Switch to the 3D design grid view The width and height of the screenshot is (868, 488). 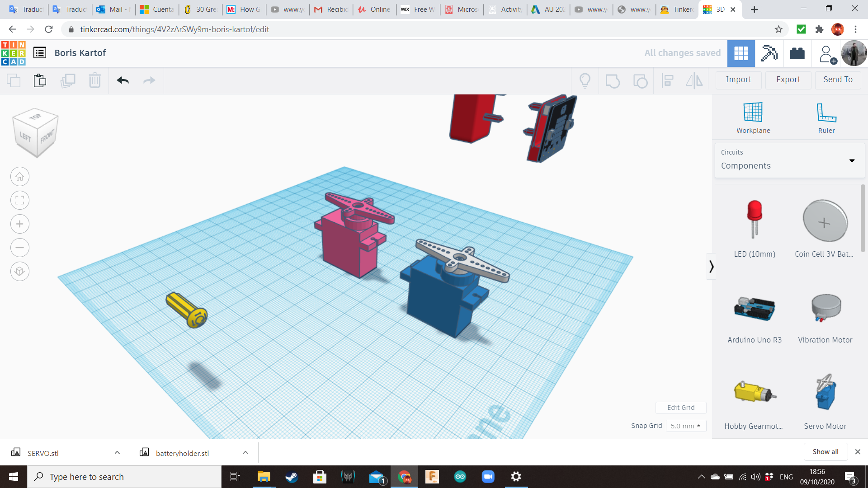tap(741, 53)
